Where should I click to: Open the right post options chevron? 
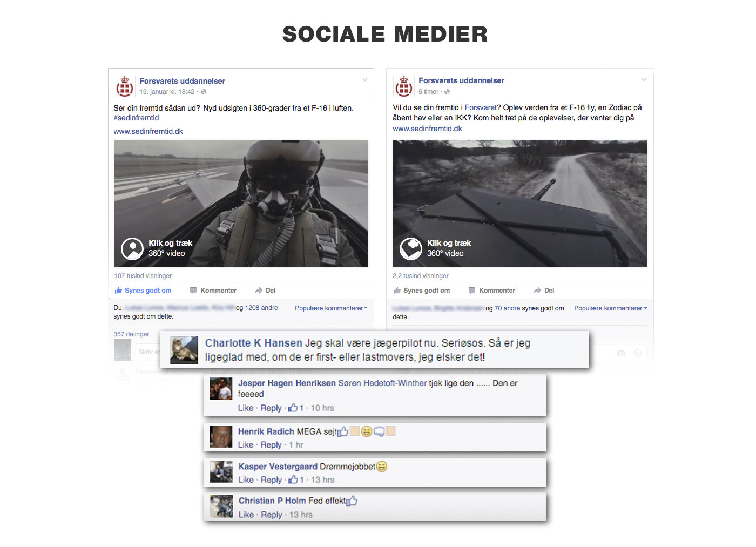(x=644, y=80)
